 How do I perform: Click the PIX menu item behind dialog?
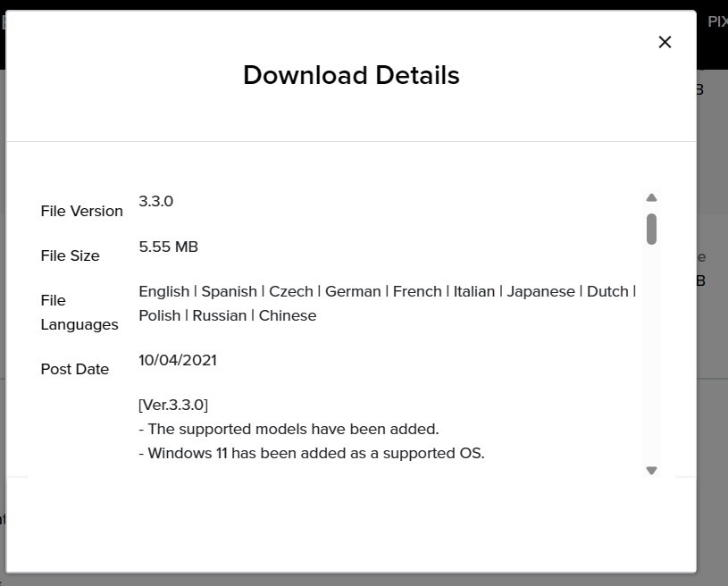tap(716, 21)
